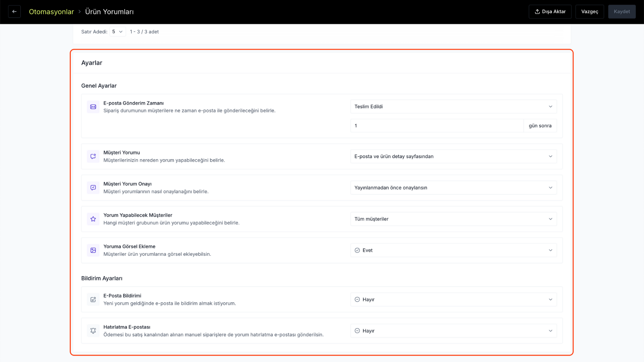The height and width of the screenshot is (362, 644).
Task: Click the E-Posta Bildirimi notification icon
Action: pos(93,299)
